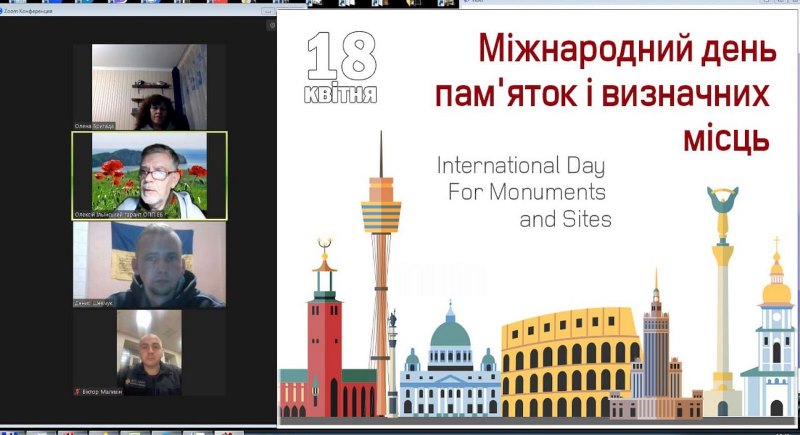Click the Stalinist skyscraper illustration beside the Colosseum
The height and width of the screenshot is (435, 800).
(x=656, y=350)
